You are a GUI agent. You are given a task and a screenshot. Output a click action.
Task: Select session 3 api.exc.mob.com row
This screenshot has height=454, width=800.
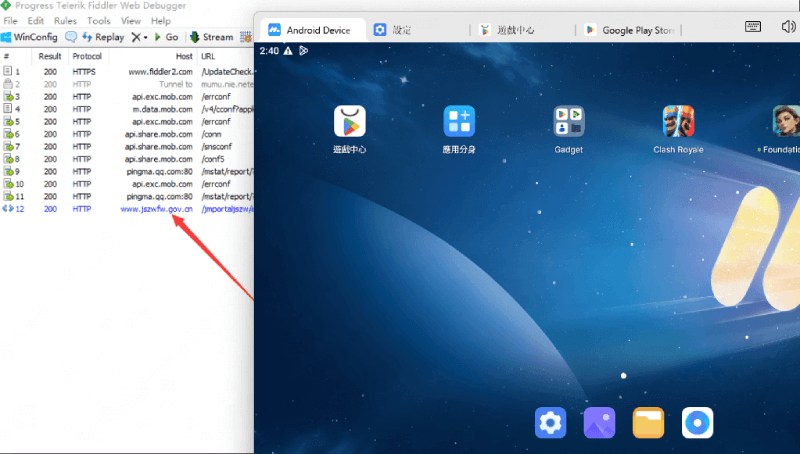point(127,97)
